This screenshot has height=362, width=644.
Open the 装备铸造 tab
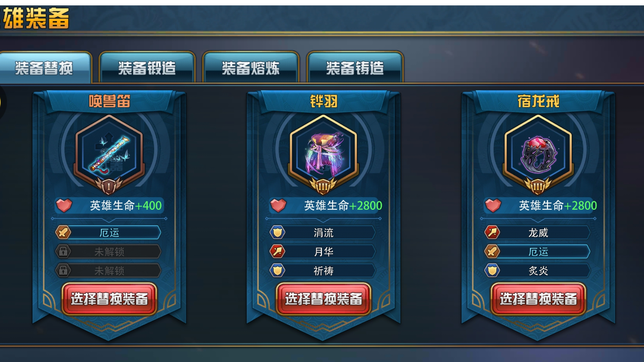[x=355, y=68]
